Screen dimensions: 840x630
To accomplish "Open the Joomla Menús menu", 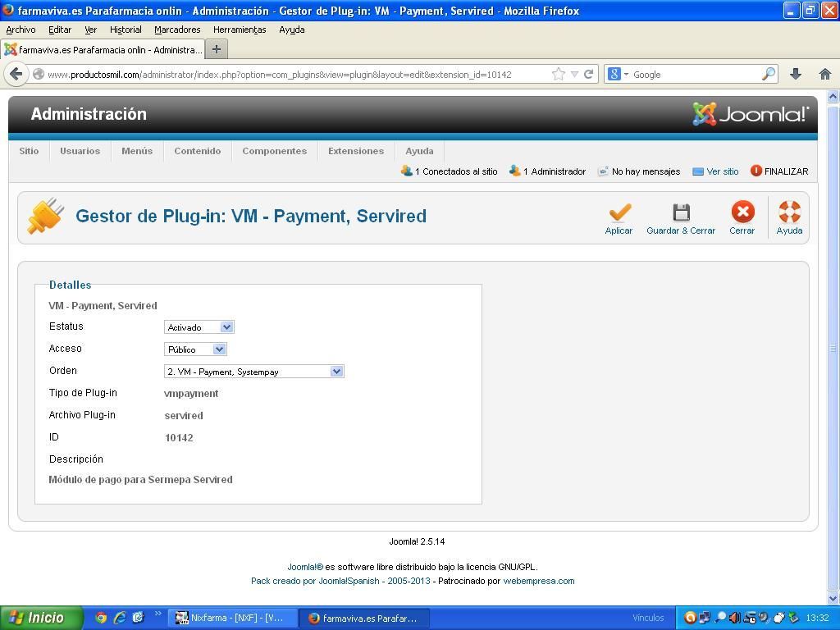I will pyautogui.click(x=137, y=151).
